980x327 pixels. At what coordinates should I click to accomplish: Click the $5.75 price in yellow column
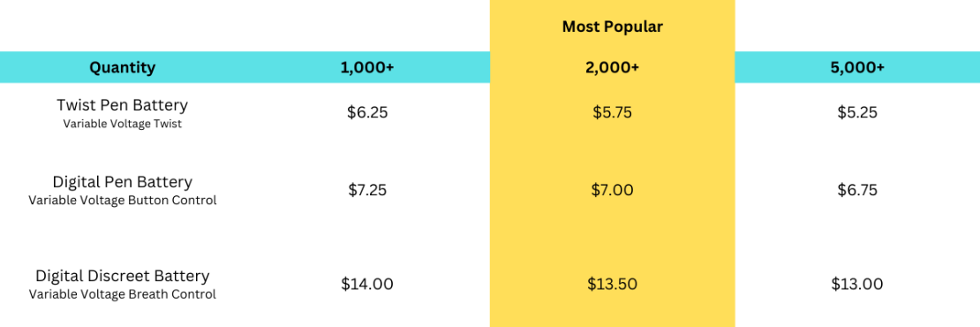coord(612,112)
